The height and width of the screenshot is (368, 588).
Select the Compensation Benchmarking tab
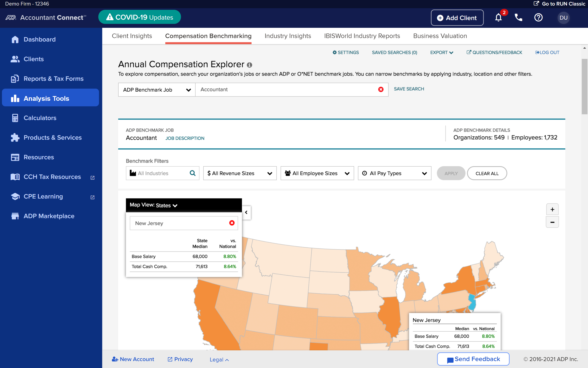[208, 36]
